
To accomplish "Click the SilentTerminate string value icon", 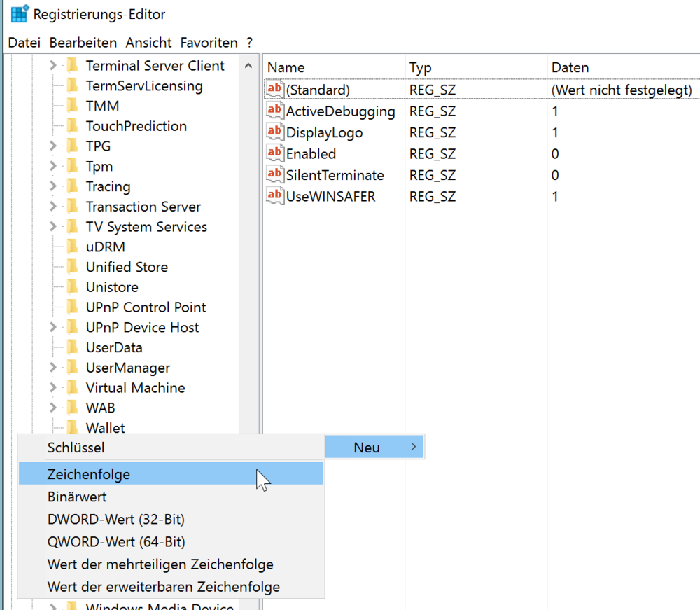I will point(275,175).
